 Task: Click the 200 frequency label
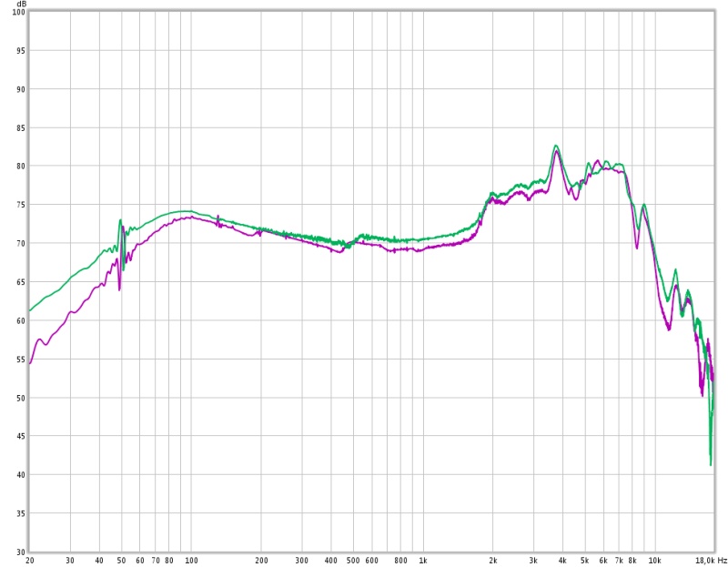[x=261, y=561]
